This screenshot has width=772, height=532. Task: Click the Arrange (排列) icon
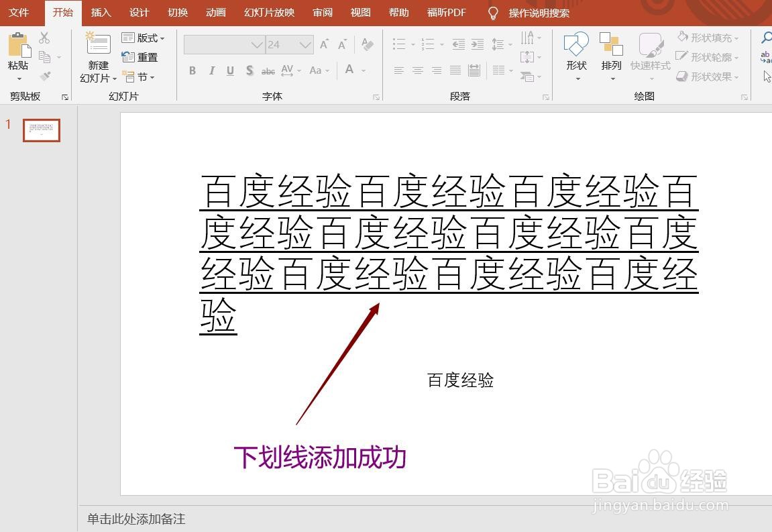coord(611,44)
